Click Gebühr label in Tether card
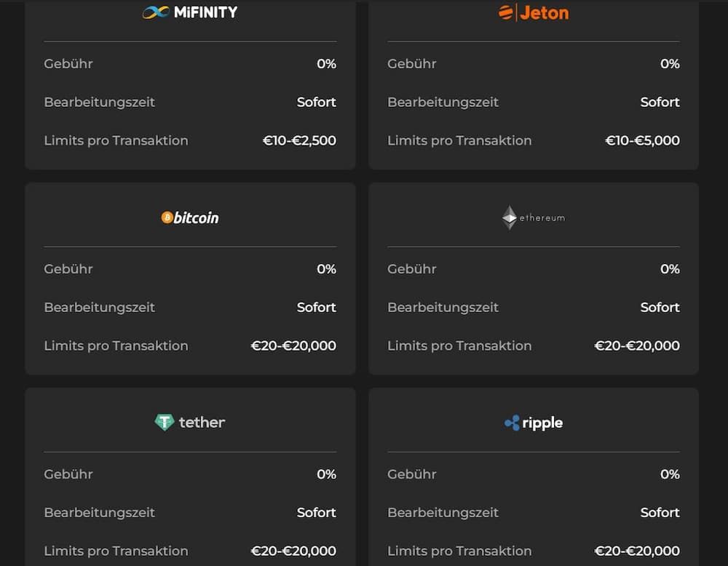 tap(68, 474)
